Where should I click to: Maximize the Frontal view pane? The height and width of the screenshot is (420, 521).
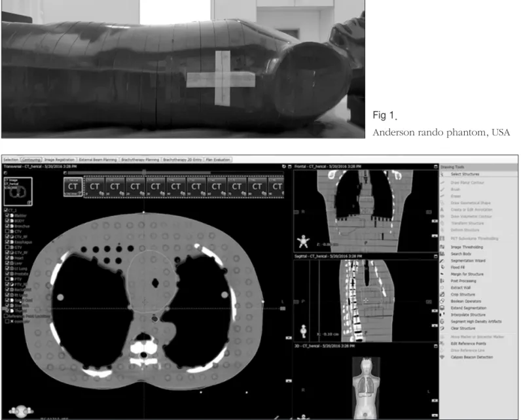tap(436, 166)
